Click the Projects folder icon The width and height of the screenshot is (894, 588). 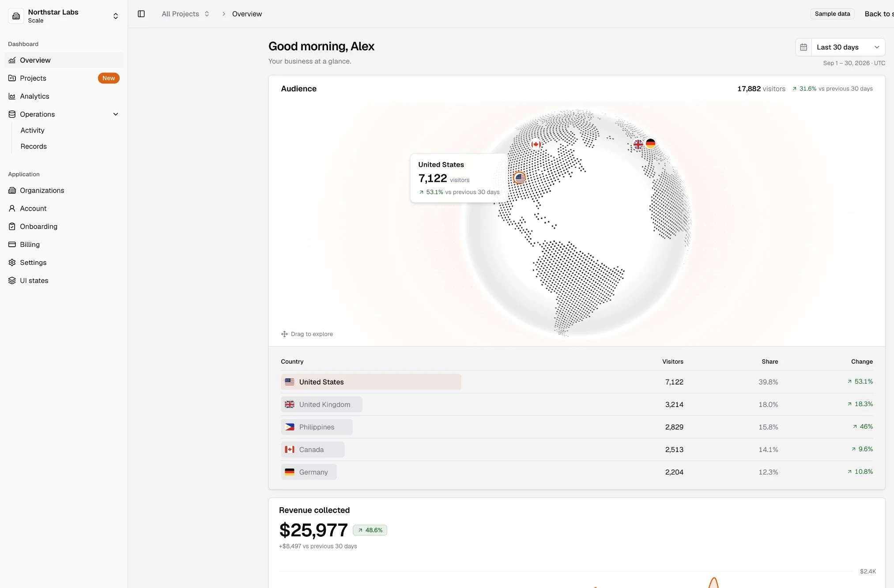[12, 78]
